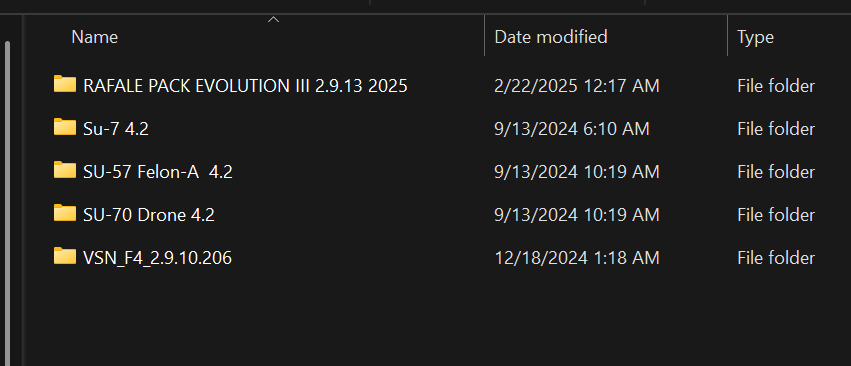Viewport: 851px width, 366px height.
Task: Click the 2/22/2025 12:17 AM date cell
Action: pyautogui.click(x=577, y=86)
